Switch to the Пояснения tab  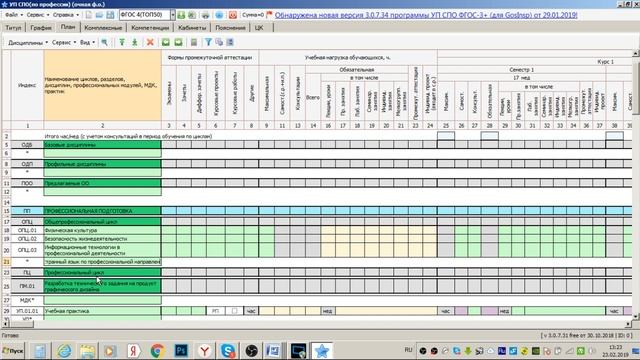point(230,28)
